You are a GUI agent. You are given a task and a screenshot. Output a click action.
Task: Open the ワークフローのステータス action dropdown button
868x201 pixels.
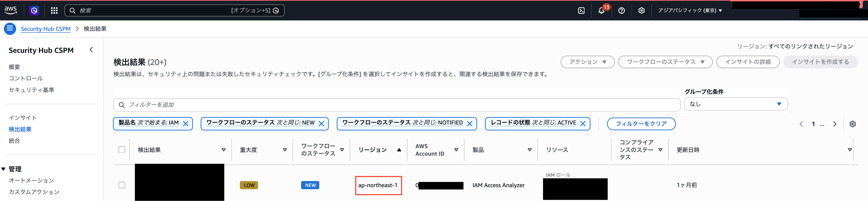click(665, 62)
